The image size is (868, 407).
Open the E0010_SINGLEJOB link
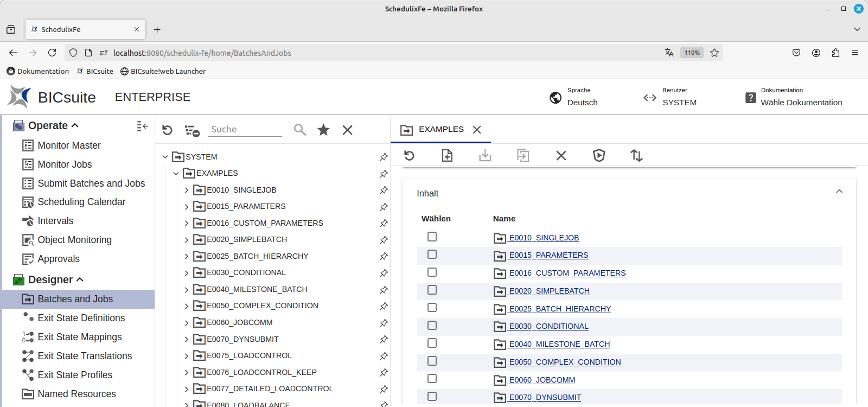(x=544, y=238)
